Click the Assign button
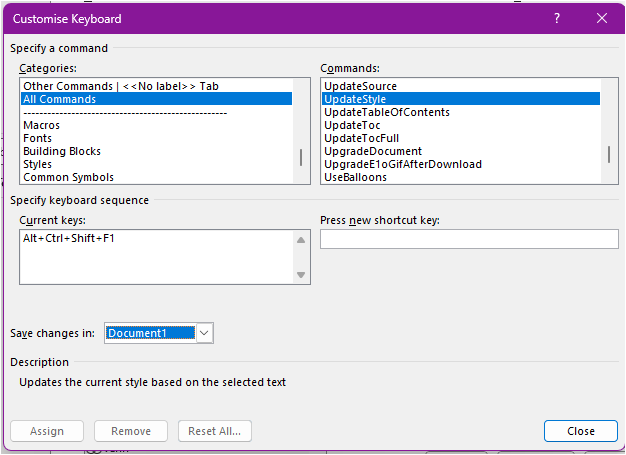Viewport: 626px width, 455px height. pos(47,431)
